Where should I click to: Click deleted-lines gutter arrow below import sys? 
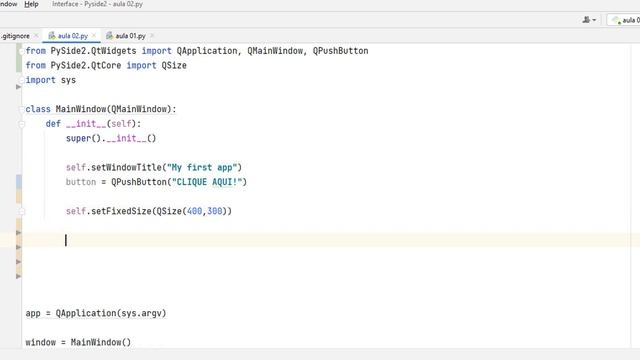point(18,87)
